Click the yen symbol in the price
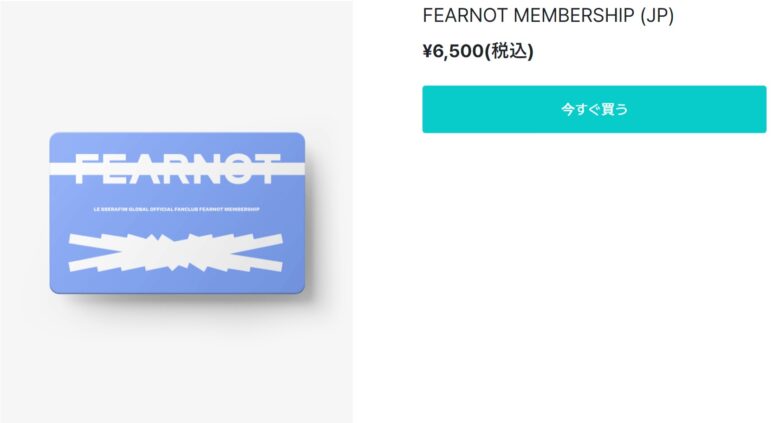This screenshot has height=423, width=780. tap(427, 51)
